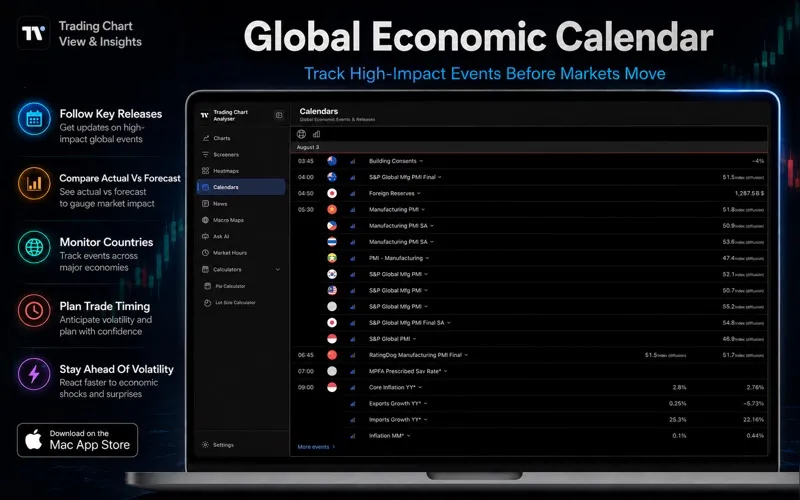Click the Japan flag beside Foreign Reserves
Image resolution: width=800 pixels, height=500 pixels.
click(332, 193)
